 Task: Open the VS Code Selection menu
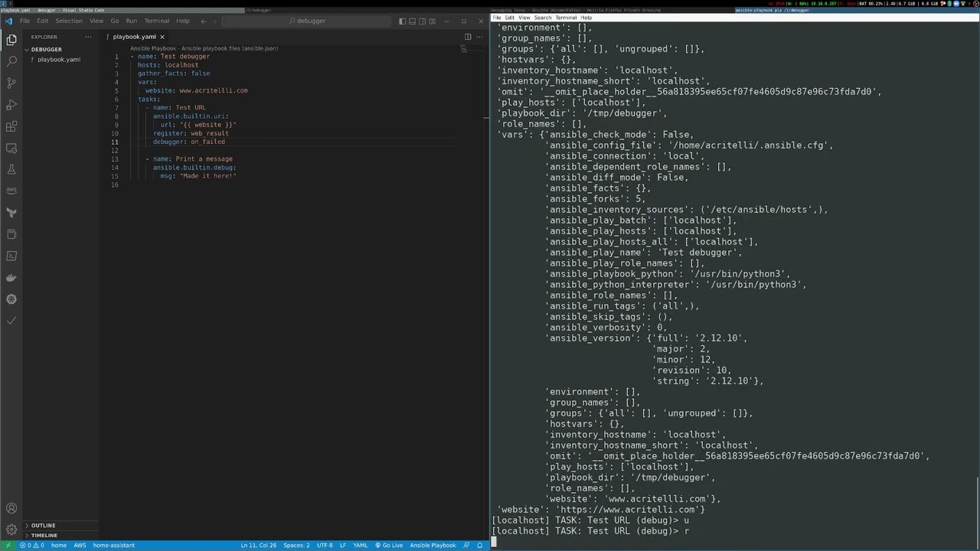pyautogui.click(x=68, y=21)
